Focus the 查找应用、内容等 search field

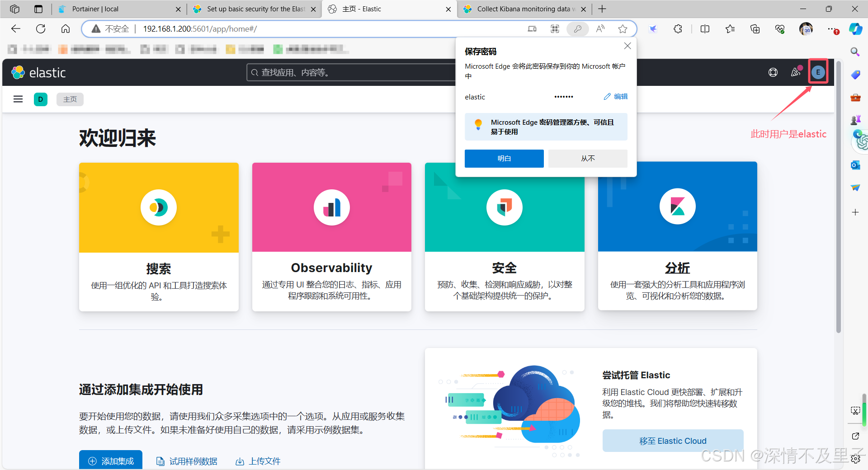click(351, 72)
